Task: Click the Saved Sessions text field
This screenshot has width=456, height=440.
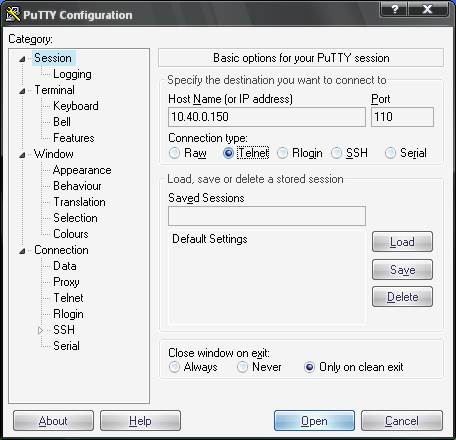Action: [267, 216]
